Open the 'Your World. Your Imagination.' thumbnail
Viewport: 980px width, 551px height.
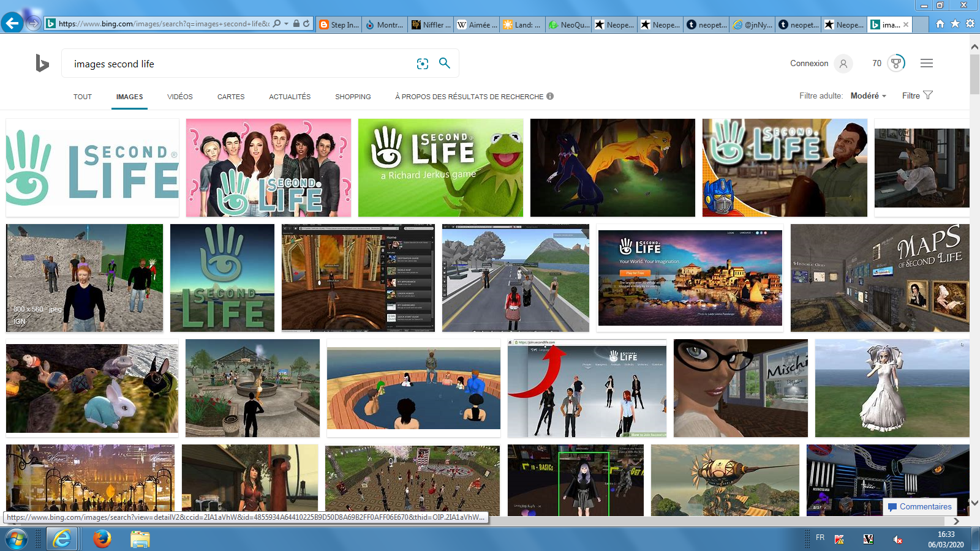pos(690,278)
